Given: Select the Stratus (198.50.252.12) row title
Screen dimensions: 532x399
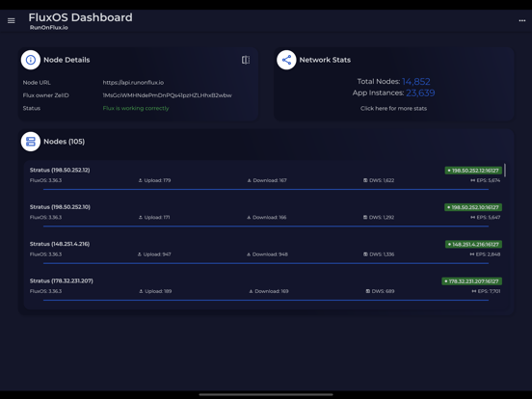Looking at the screenshot, I should 60,170.
